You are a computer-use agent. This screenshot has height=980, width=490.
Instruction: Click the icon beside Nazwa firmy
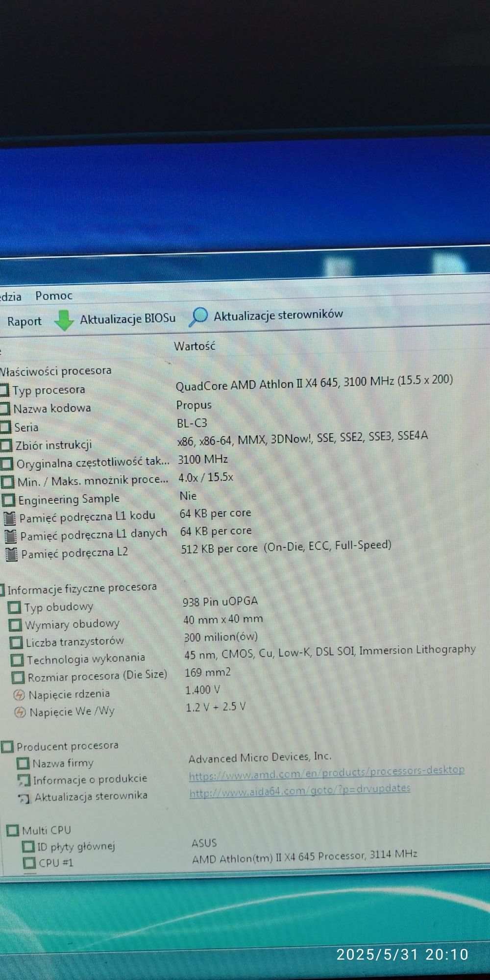(x=23, y=763)
